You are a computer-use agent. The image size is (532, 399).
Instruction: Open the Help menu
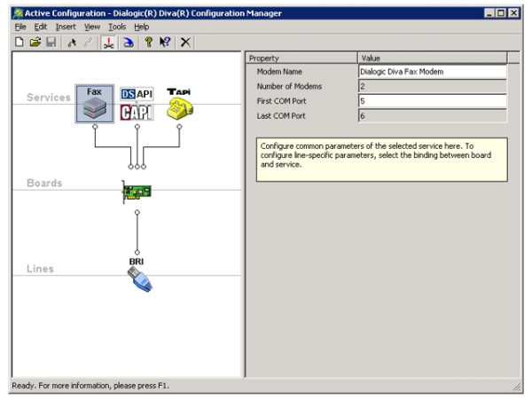(142, 27)
